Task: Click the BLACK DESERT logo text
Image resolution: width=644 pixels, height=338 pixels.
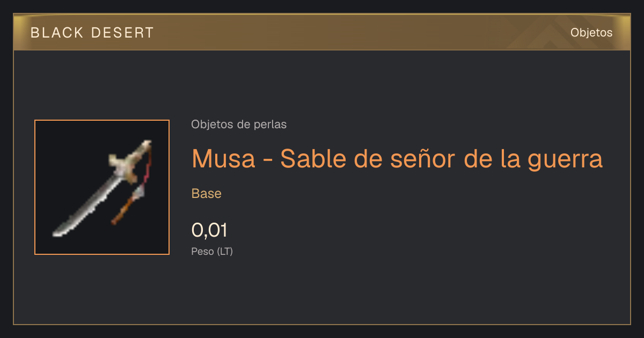Action: 92,33
